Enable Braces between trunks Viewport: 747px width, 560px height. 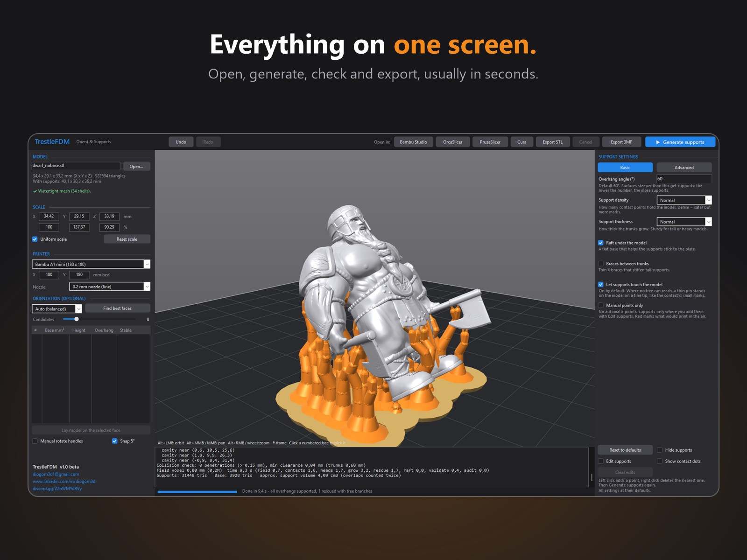pyautogui.click(x=601, y=264)
